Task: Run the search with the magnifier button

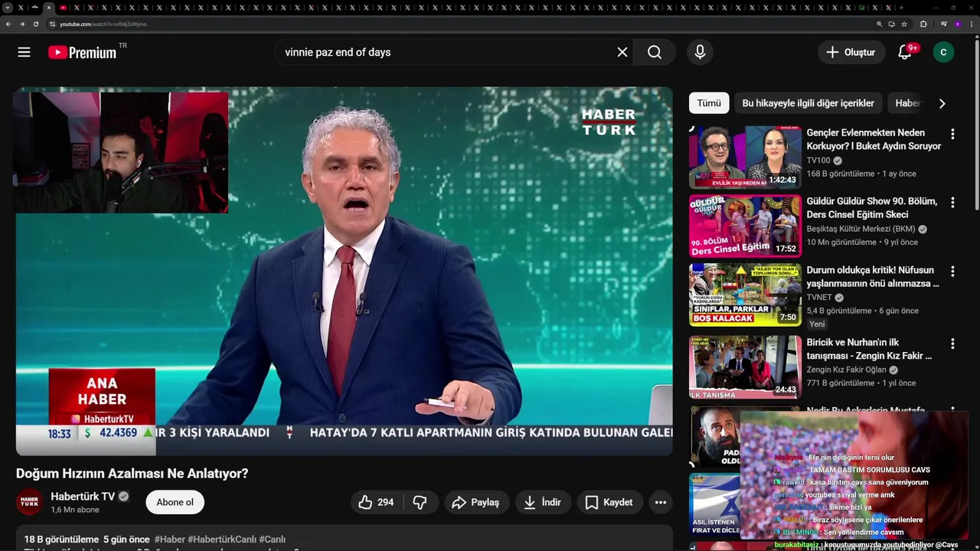Action: (655, 52)
